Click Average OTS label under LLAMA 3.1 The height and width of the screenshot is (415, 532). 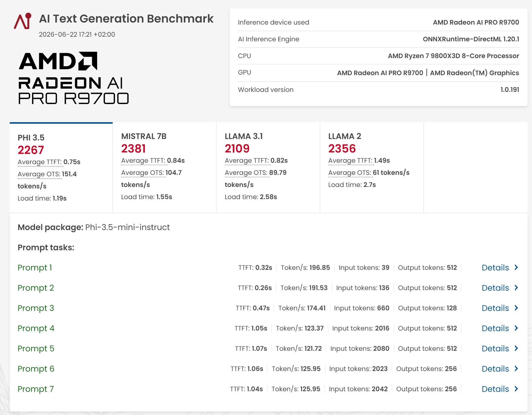[246, 173]
